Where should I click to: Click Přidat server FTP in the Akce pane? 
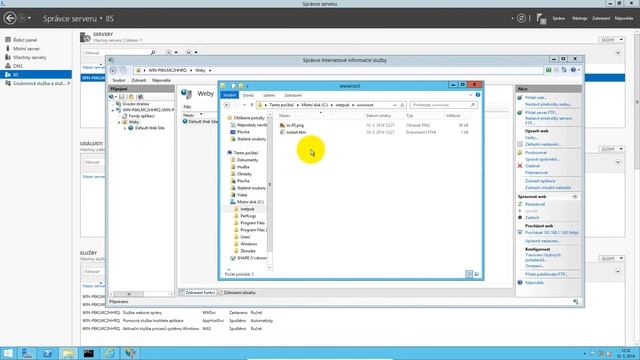(541, 113)
